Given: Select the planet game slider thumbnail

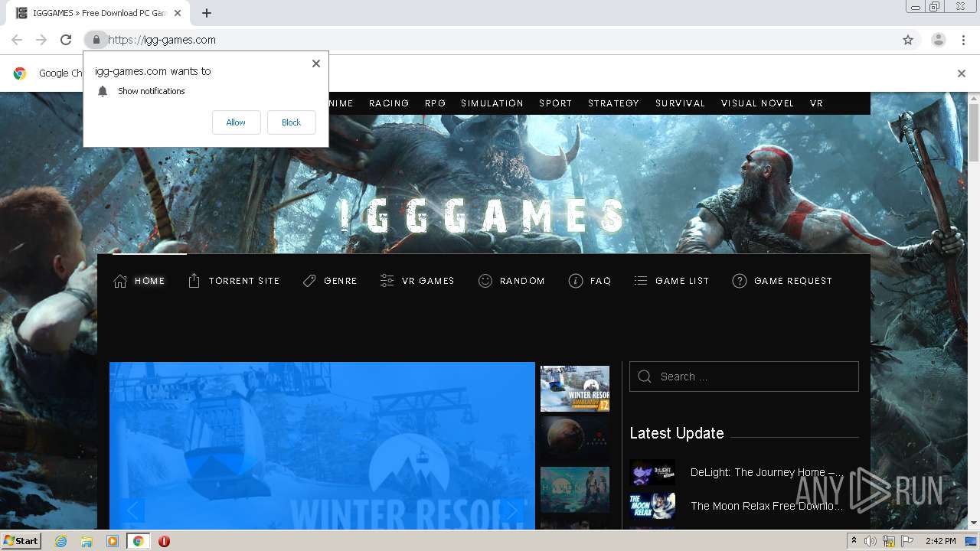Looking at the screenshot, I should click(x=575, y=439).
